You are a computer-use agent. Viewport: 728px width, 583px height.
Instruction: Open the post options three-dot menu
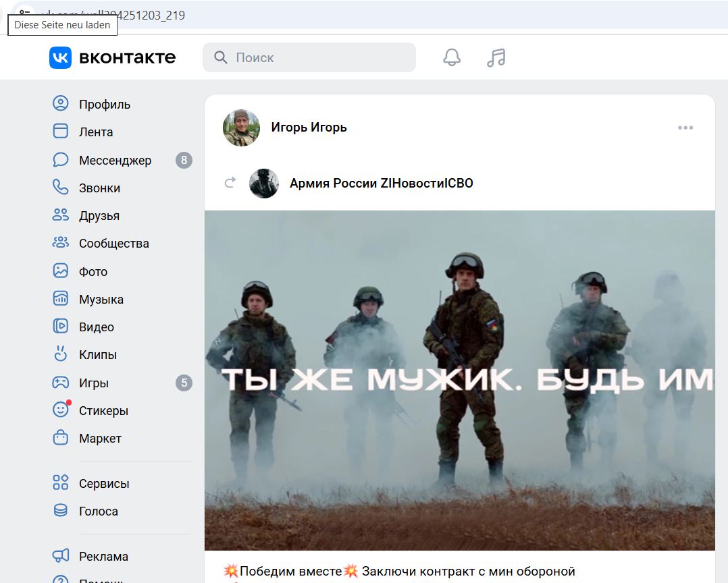pos(685,128)
